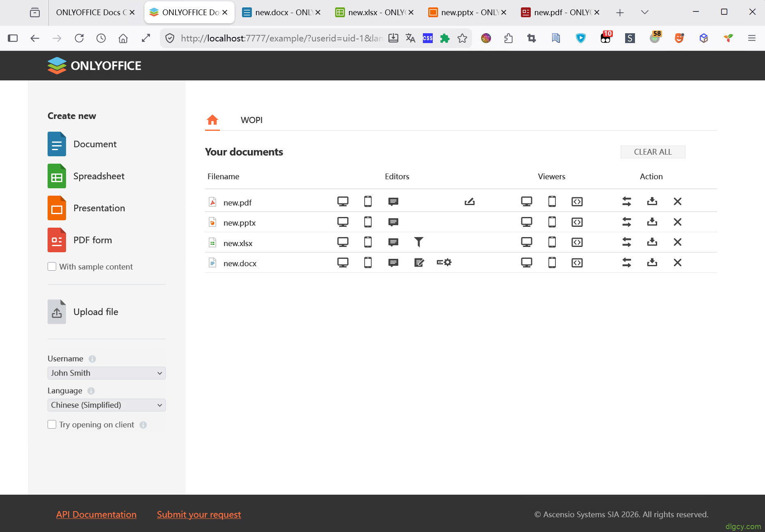Open new.pdf in fill forms mode
This screenshot has width=765, height=532.
470,201
